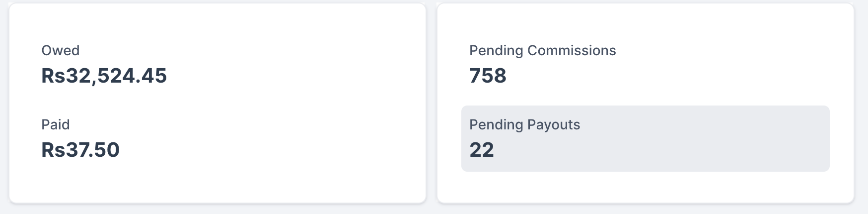868x214 pixels.
Task: Open the highlighted Pending Payouts row
Action: 645,138
